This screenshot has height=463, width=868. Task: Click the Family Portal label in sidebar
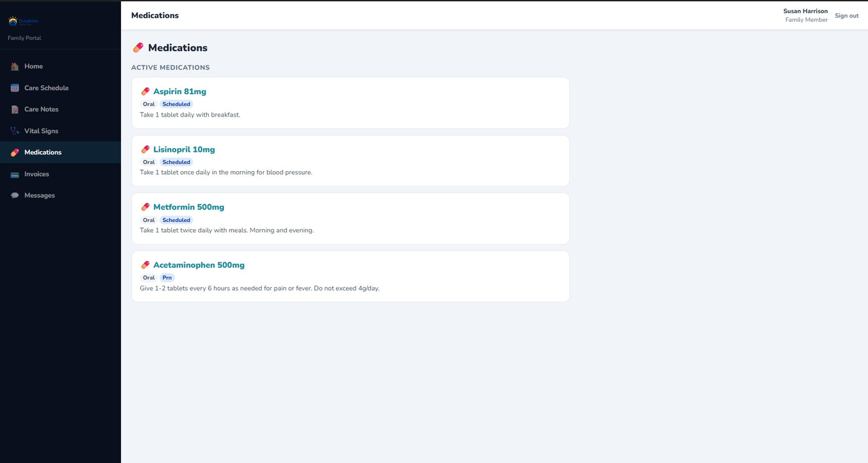coord(24,38)
